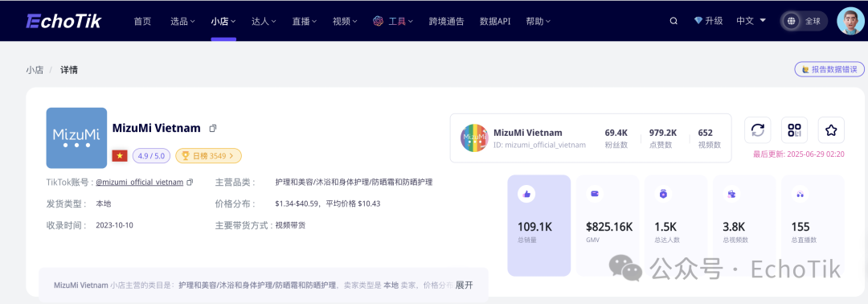
Task: Click the 652 视频数 value
Action: click(x=706, y=133)
